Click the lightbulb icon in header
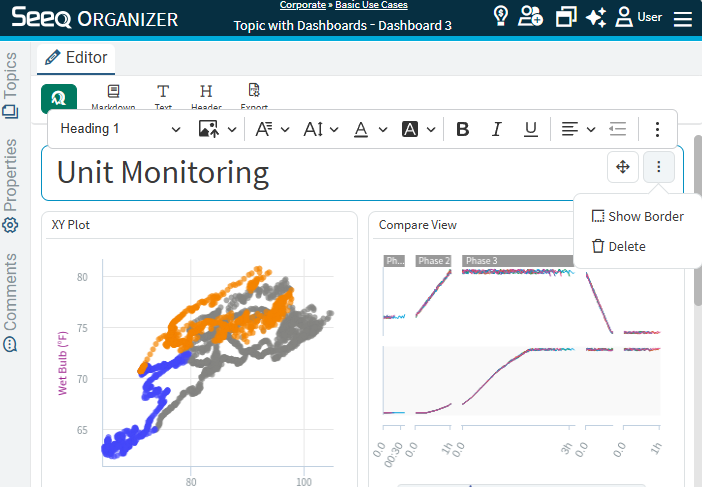The height and width of the screenshot is (487, 702). point(501,17)
